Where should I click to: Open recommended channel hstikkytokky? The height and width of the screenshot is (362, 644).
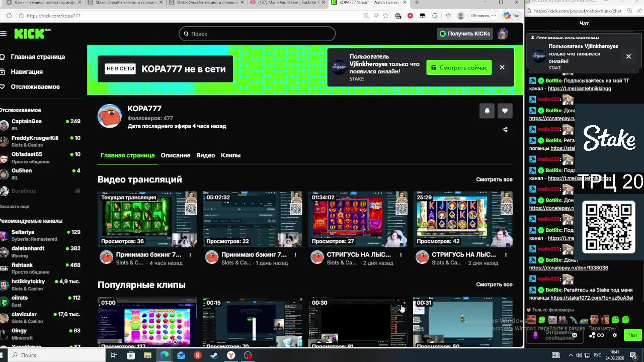point(40,285)
